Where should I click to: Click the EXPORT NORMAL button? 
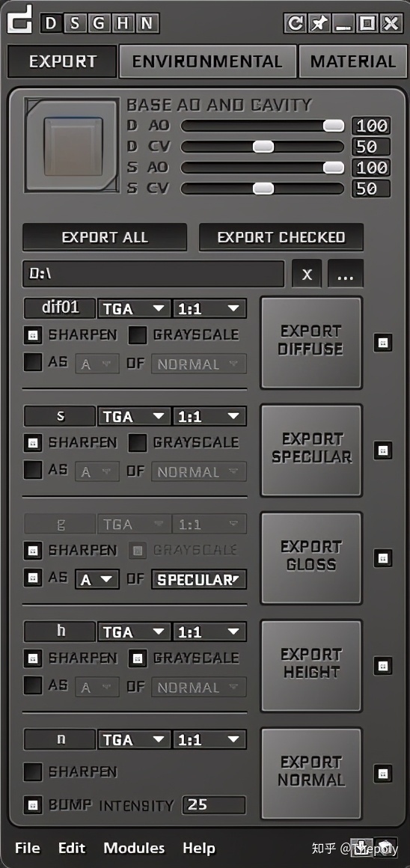tap(311, 771)
